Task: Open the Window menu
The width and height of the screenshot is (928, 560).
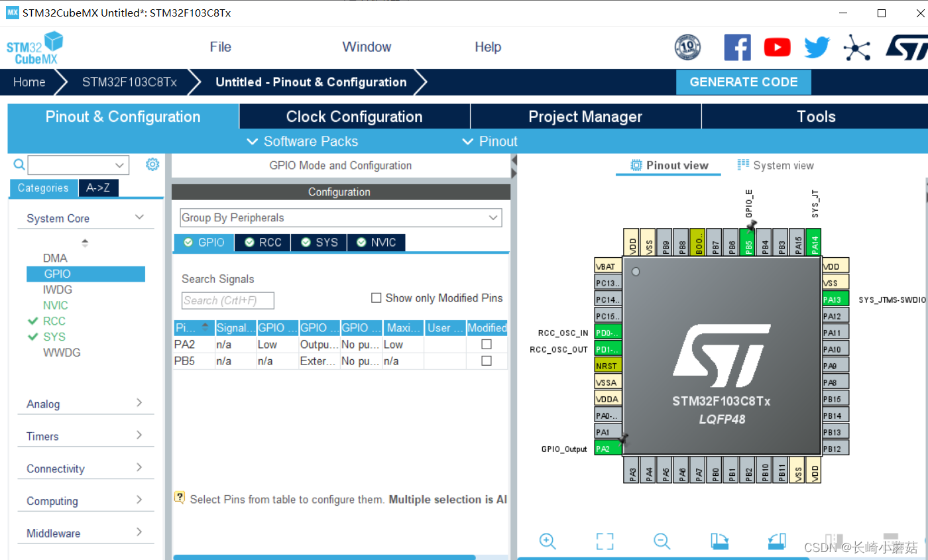Action: point(367,46)
